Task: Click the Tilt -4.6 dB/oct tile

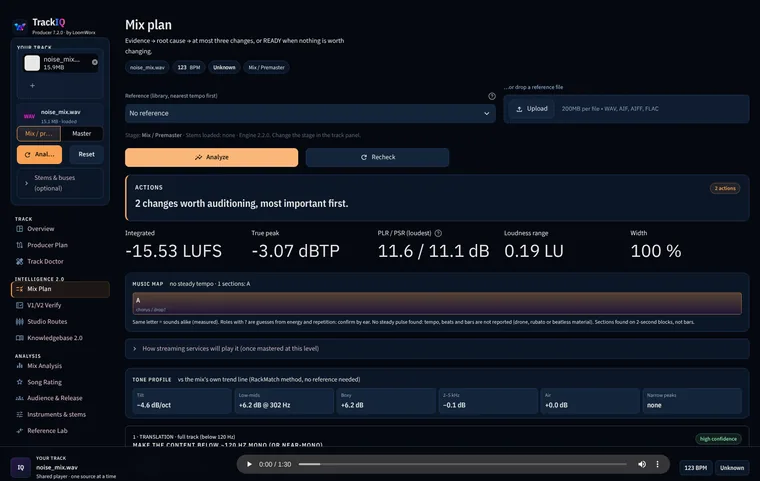Action: coord(182,401)
